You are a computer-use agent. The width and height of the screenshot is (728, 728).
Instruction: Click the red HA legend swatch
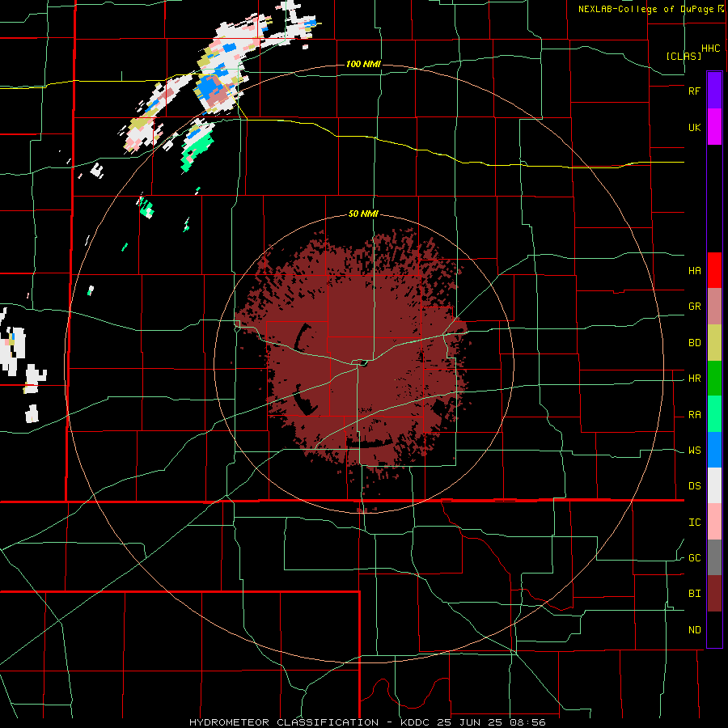[x=714, y=270]
